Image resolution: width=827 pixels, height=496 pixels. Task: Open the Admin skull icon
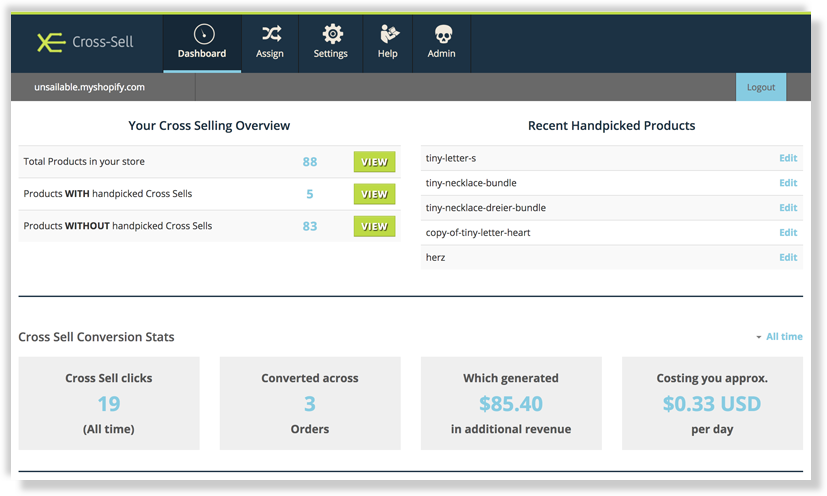[443, 35]
